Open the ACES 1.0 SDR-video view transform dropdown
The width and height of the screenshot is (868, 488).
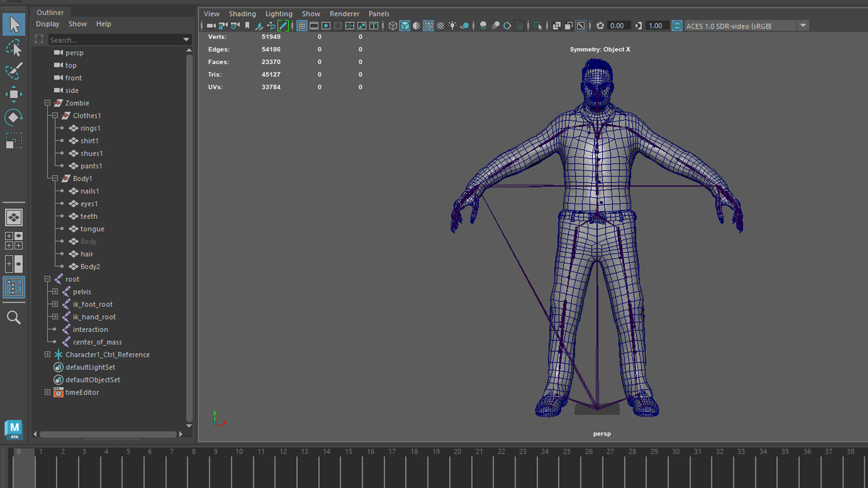(803, 26)
